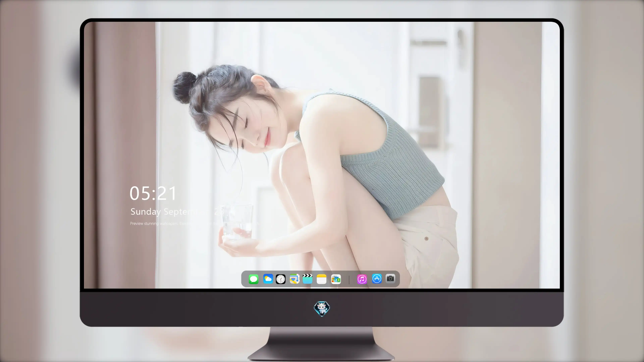Launch the Videos clapperboard app

point(308,279)
